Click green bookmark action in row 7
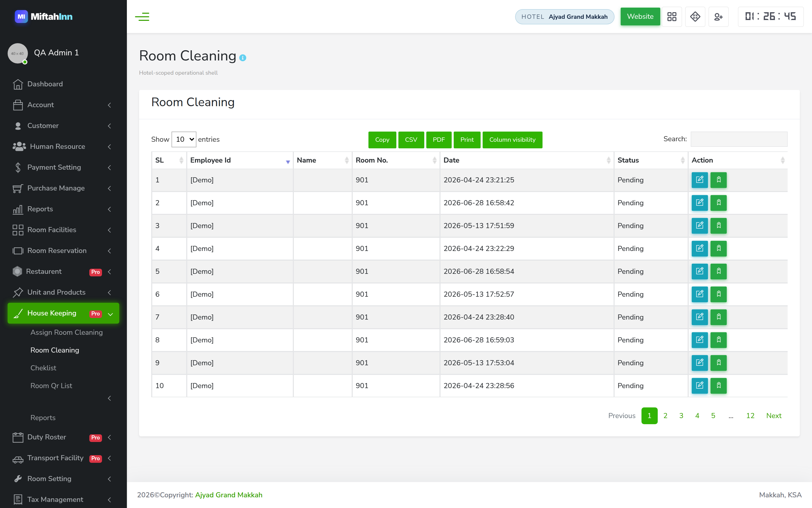The image size is (812, 508). [718, 317]
